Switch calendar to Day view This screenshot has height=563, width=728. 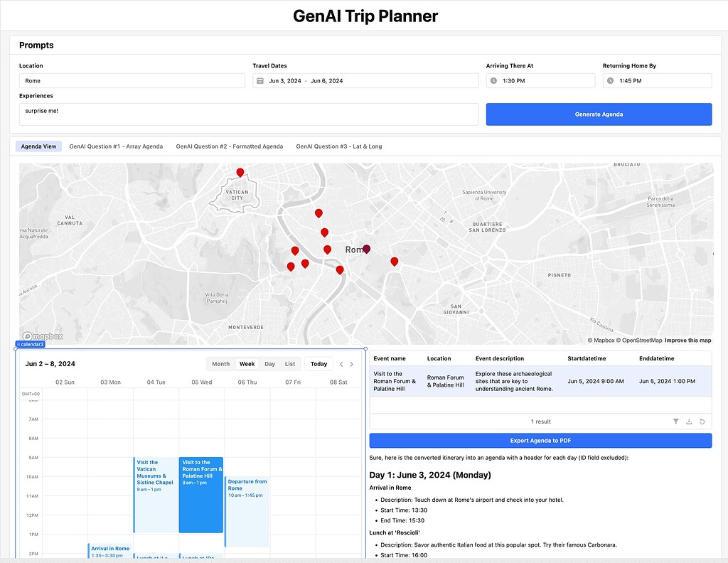click(x=270, y=363)
